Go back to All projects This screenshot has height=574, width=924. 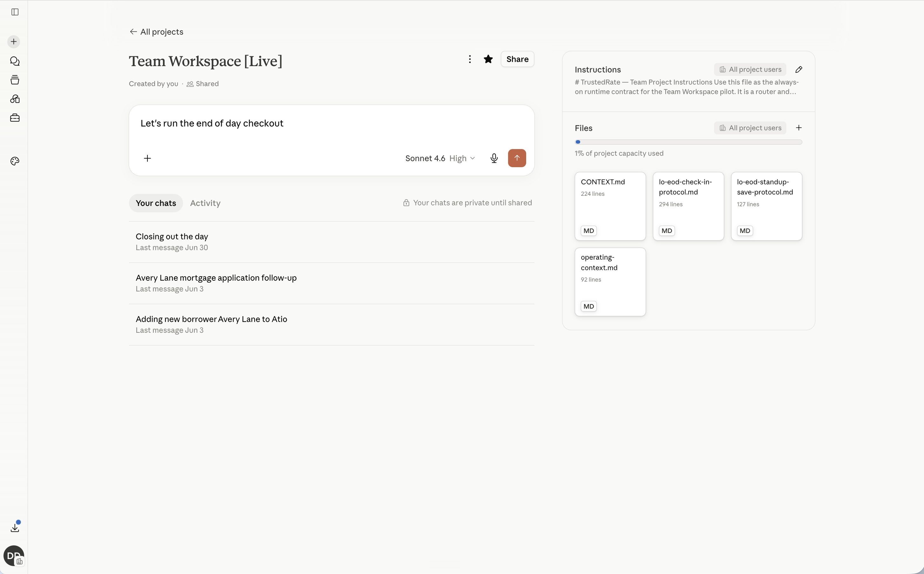[156, 32]
